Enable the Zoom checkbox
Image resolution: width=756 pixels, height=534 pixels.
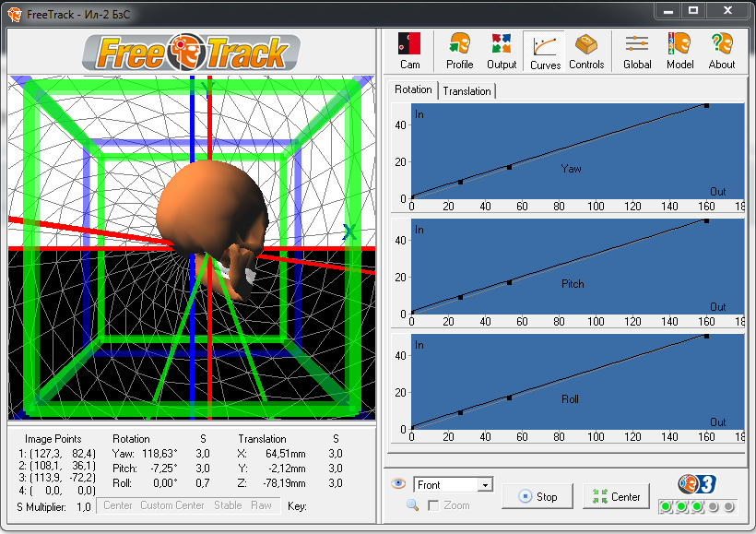point(433,505)
